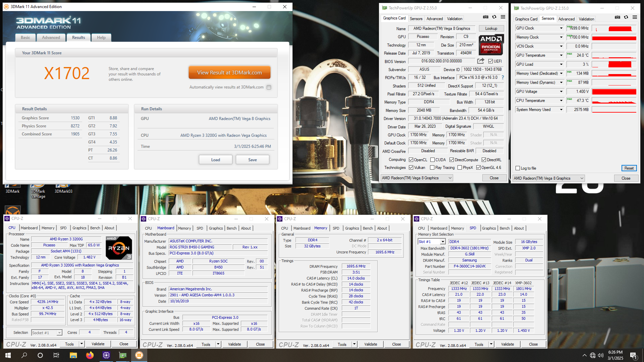Click the Reset button in GPU-Z Sensors
The height and width of the screenshot is (362, 644).
[629, 168]
